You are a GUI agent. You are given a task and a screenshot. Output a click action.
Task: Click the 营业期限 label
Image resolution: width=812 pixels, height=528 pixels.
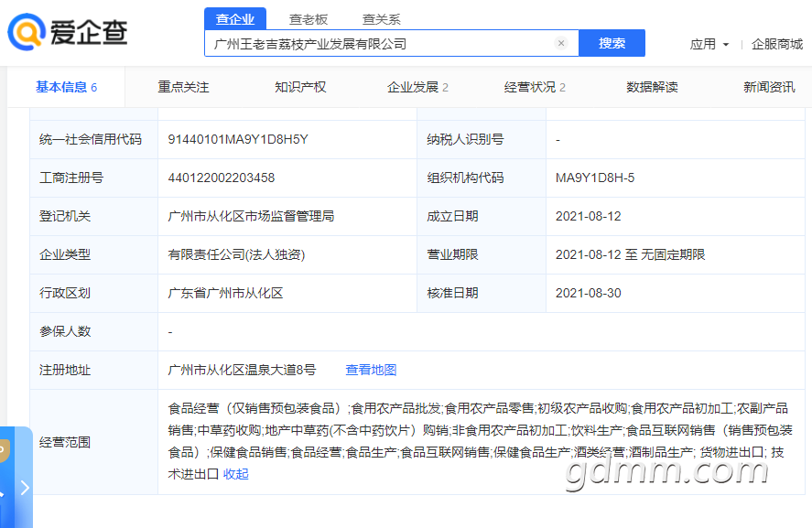(x=452, y=254)
